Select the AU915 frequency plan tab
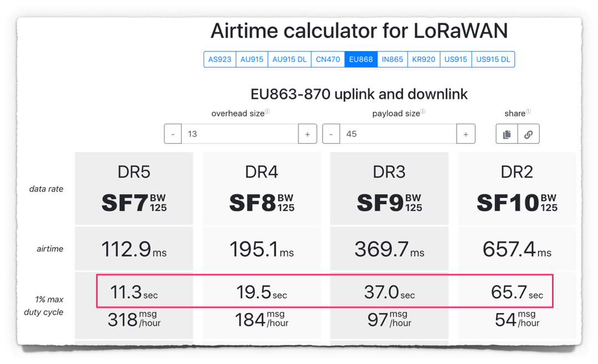Screen dimensions: 598x364 point(252,59)
